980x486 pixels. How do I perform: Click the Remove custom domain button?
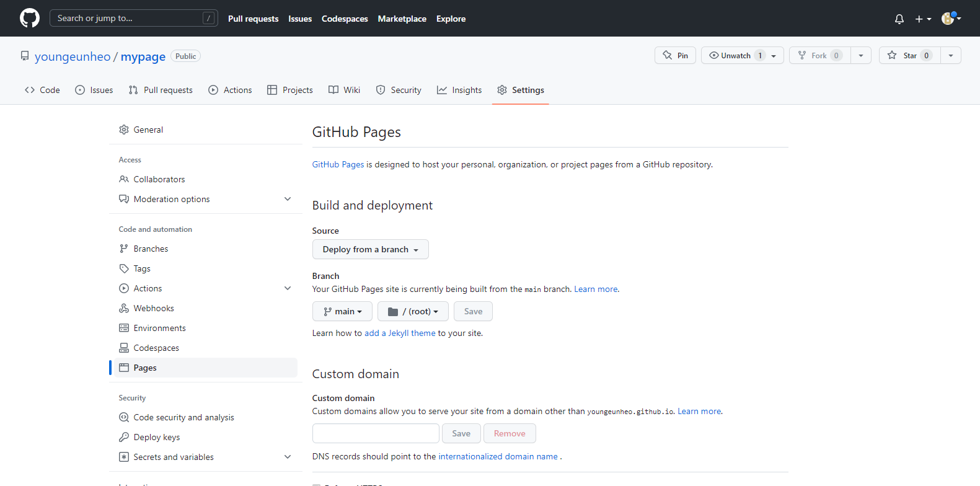tap(510, 433)
